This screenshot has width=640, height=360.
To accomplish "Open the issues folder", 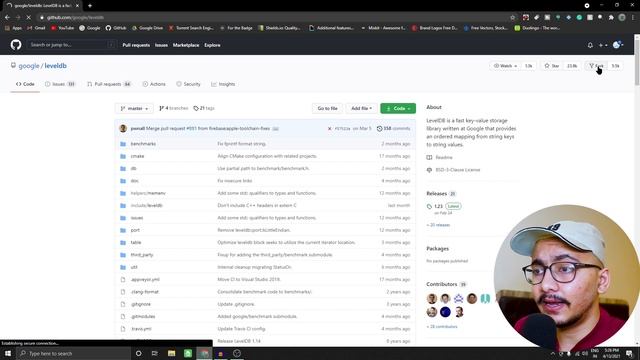I will pos(137,218).
